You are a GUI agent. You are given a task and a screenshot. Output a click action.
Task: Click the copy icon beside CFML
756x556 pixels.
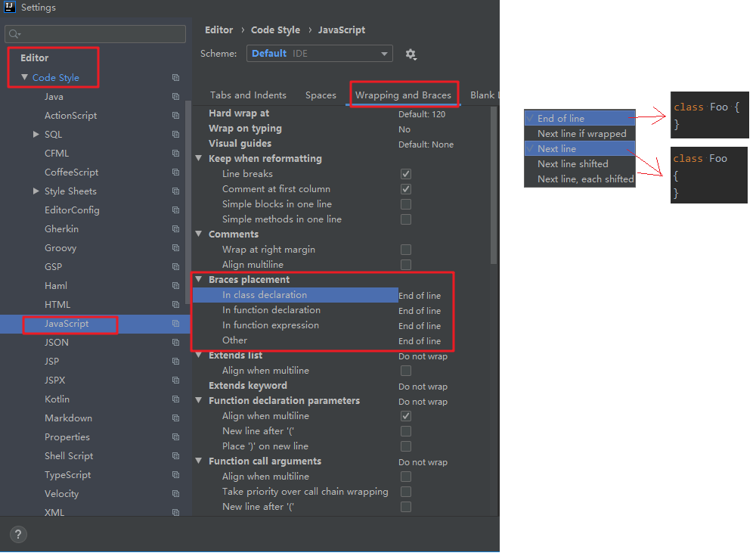pyautogui.click(x=176, y=153)
